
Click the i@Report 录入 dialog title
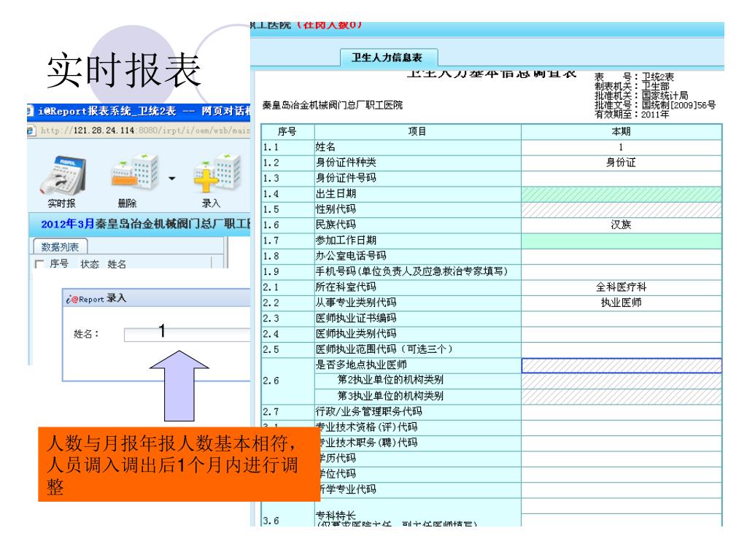coord(96,298)
